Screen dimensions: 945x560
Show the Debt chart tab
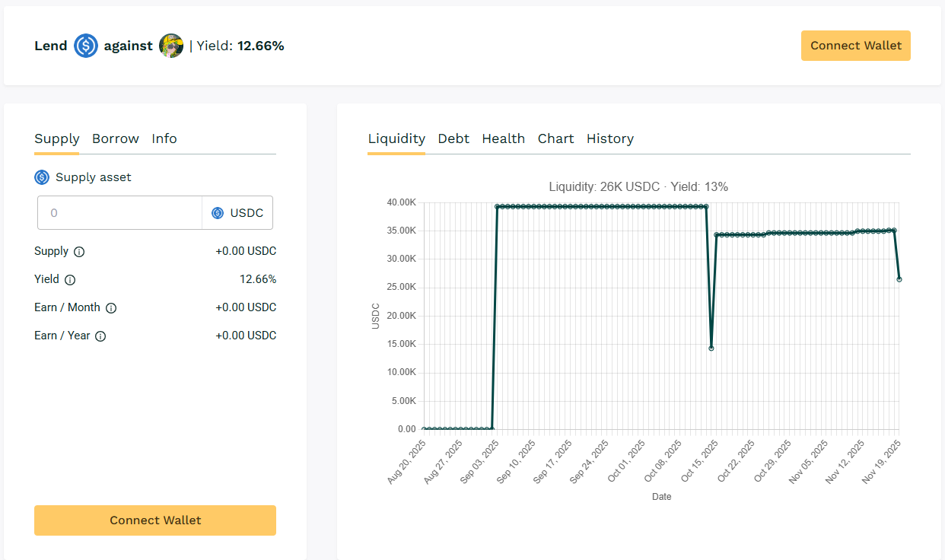(453, 138)
